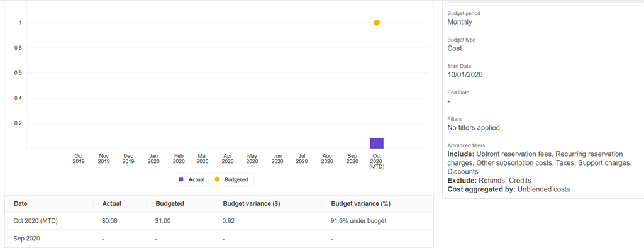Click the Feb 2020 axis label
The width and height of the screenshot is (644, 248).
179,159
